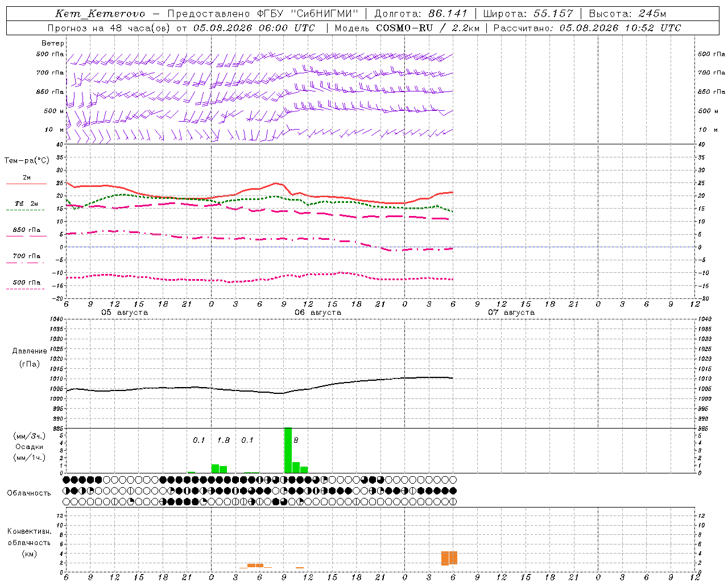Screen dimensions: 728x582
Task: Click the 700 гПа temperature legend entry
Action: [x=26, y=256]
